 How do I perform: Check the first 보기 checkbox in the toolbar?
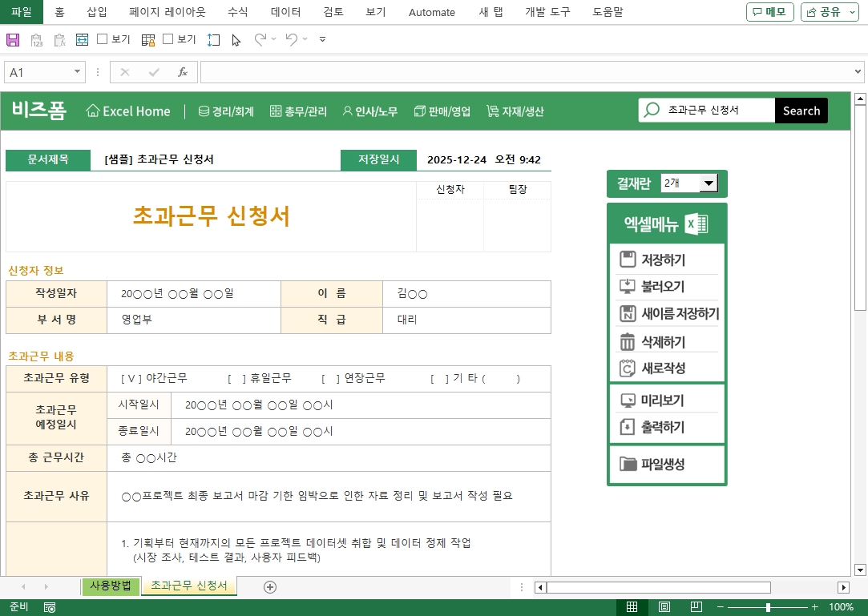pyautogui.click(x=103, y=39)
